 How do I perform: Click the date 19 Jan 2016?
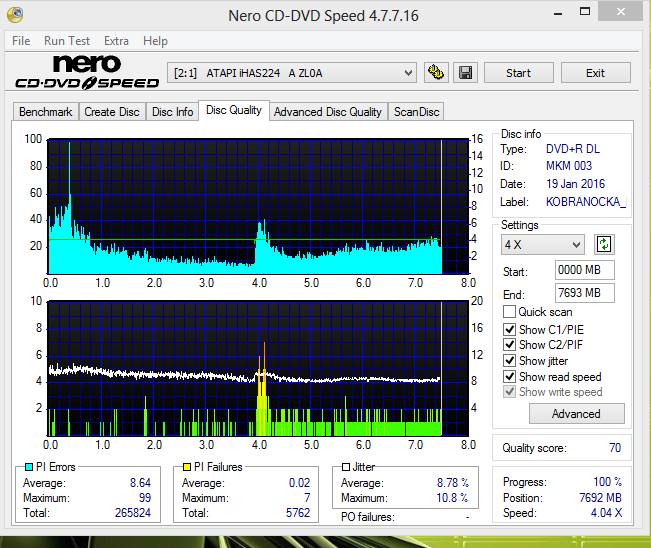(575, 183)
